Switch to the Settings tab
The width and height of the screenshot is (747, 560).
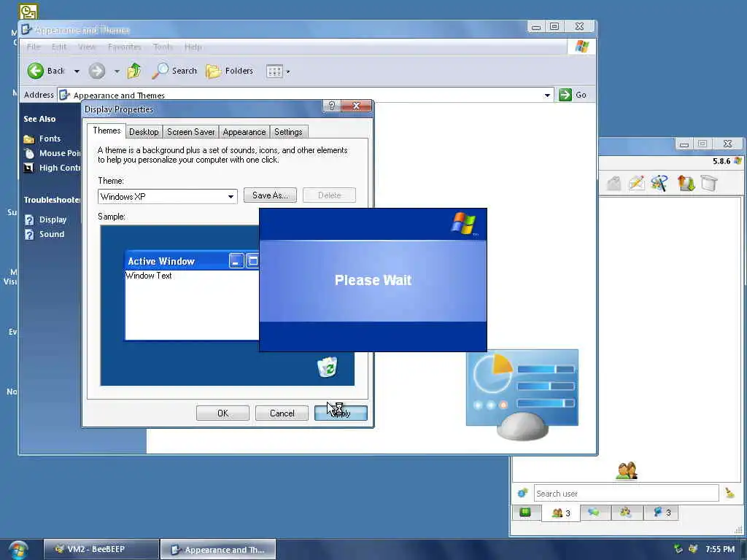coord(288,132)
